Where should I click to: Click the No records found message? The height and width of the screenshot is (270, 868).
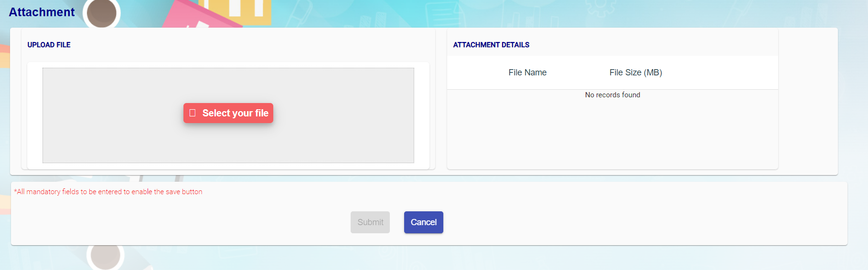coord(612,95)
